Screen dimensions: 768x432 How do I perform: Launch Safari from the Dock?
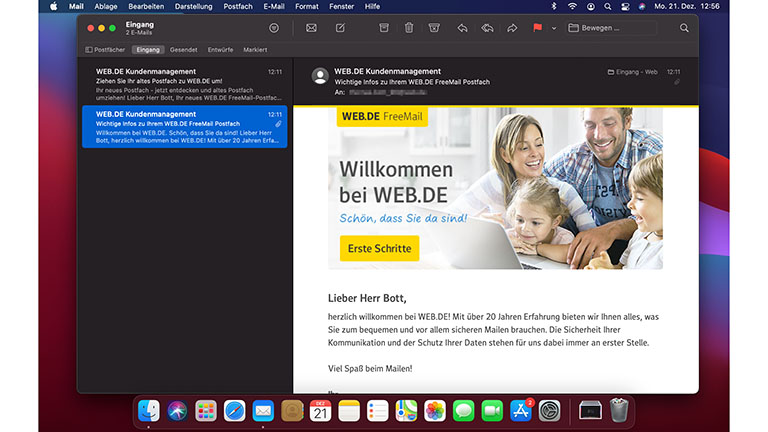click(234, 410)
